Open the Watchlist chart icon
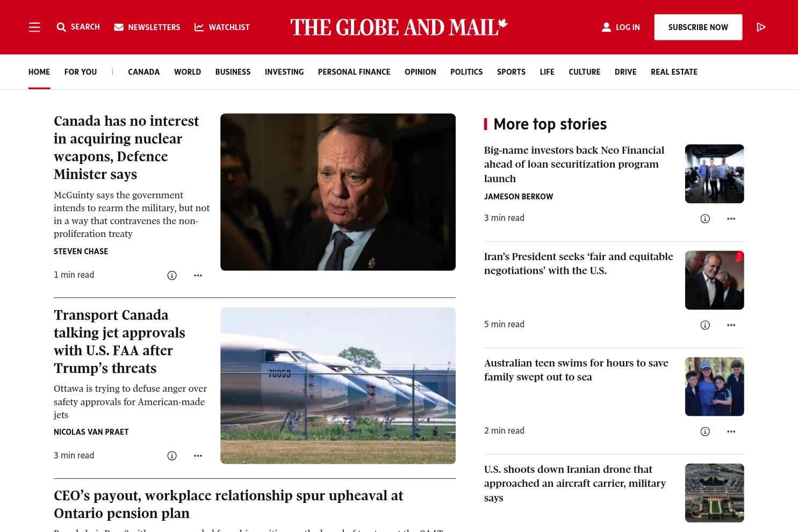This screenshot has height=532, width=798. pyautogui.click(x=199, y=27)
